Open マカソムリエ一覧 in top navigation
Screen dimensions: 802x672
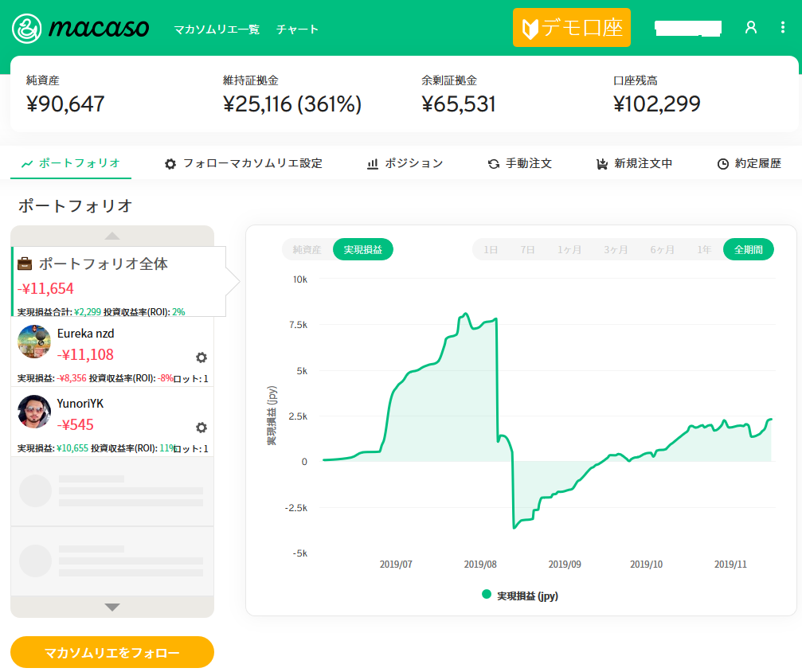217,29
